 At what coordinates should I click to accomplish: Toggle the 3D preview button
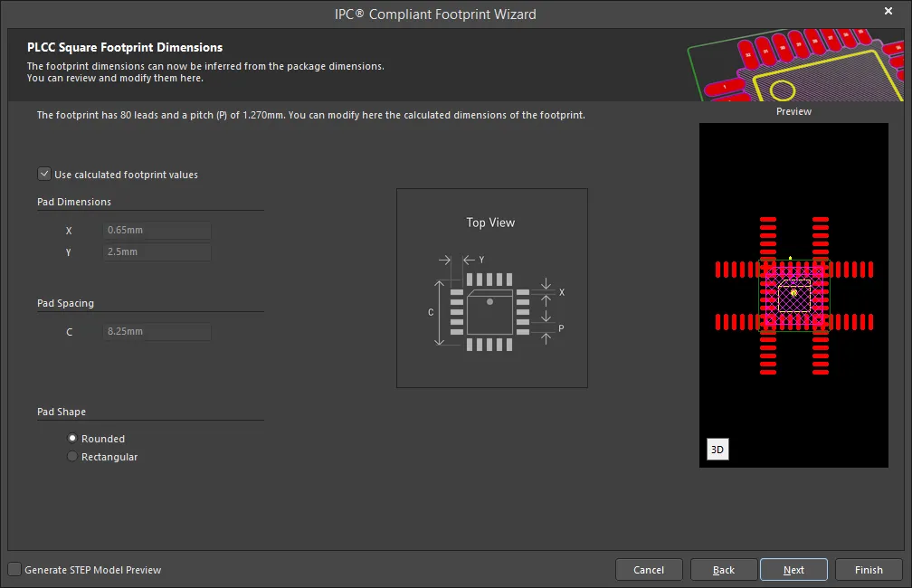pyautogui.click(x=717, y=449)
